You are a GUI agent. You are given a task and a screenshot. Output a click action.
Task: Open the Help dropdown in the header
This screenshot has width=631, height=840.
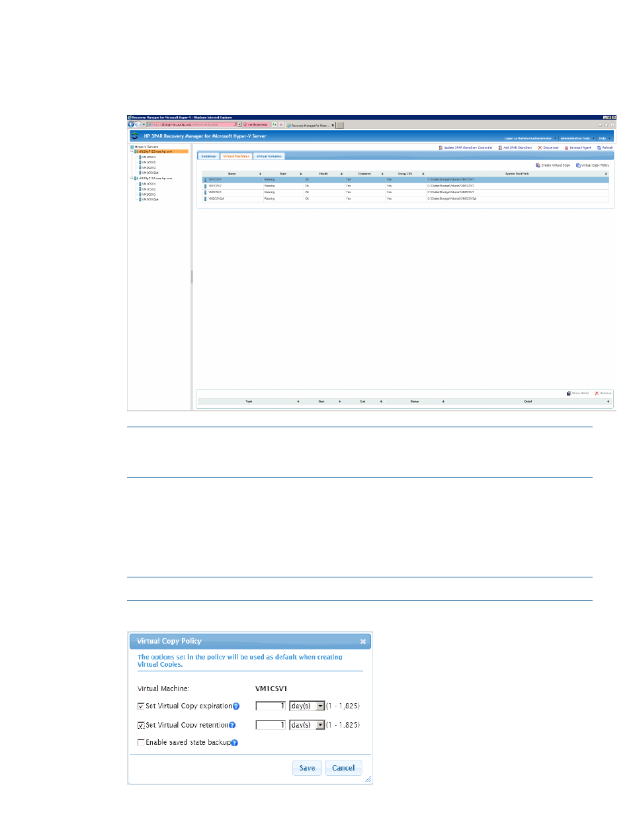click(x=604, y=138)
